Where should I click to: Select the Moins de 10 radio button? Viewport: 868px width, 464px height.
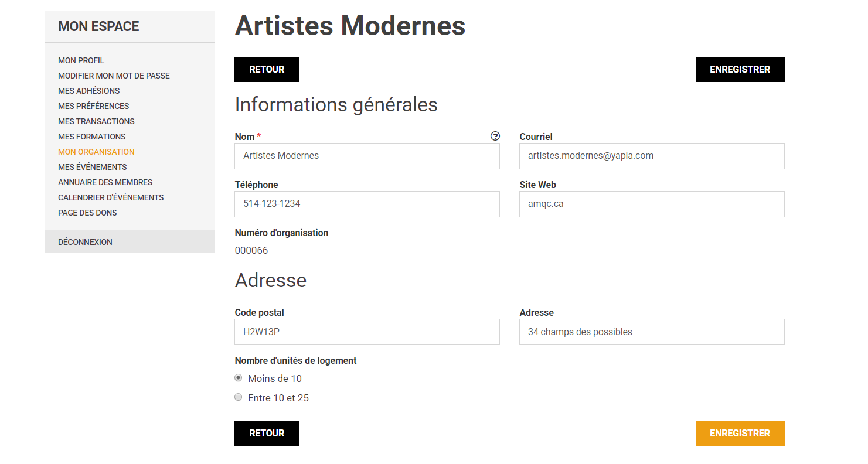click(x=239, y=378)
